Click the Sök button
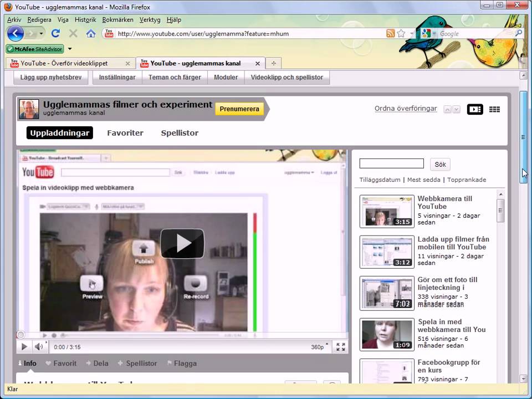 pyautogui.click(x=440, y=164)
